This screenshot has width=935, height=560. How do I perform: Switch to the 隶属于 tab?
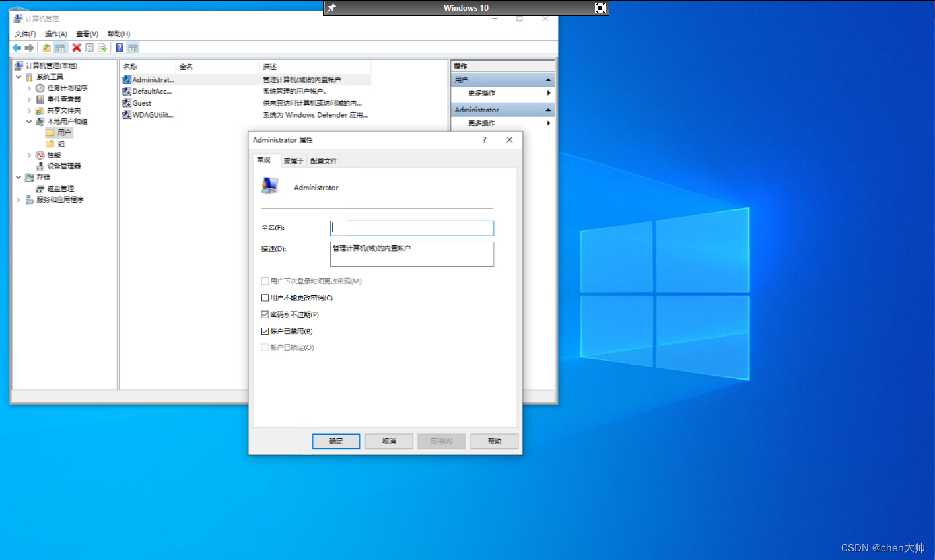(293, 161)
